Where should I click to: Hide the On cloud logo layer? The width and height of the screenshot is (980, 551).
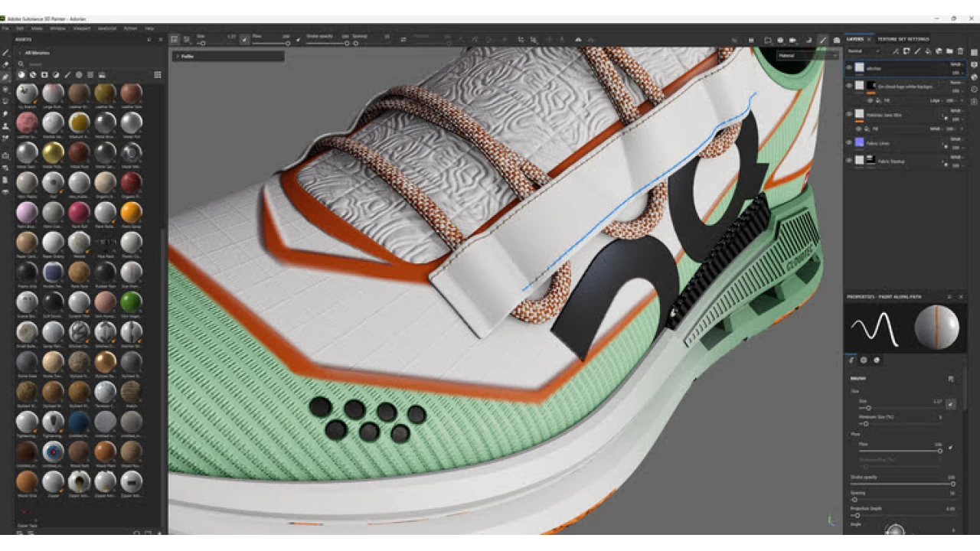point(848,86)
